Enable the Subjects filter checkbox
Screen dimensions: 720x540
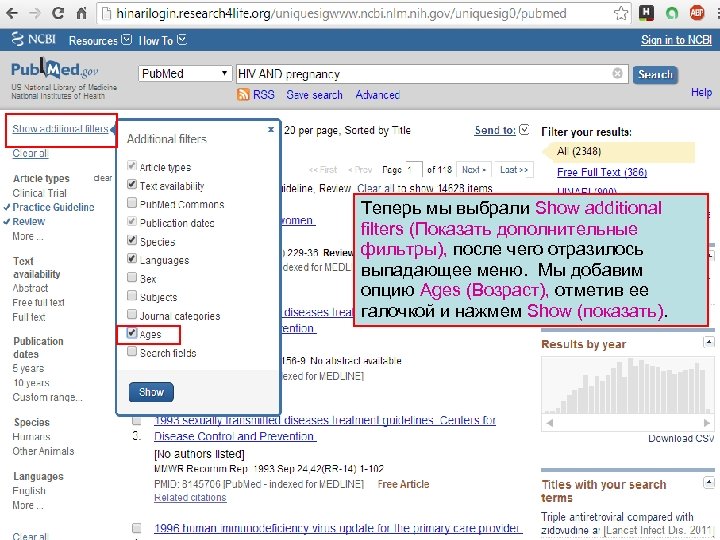(132, 295)
